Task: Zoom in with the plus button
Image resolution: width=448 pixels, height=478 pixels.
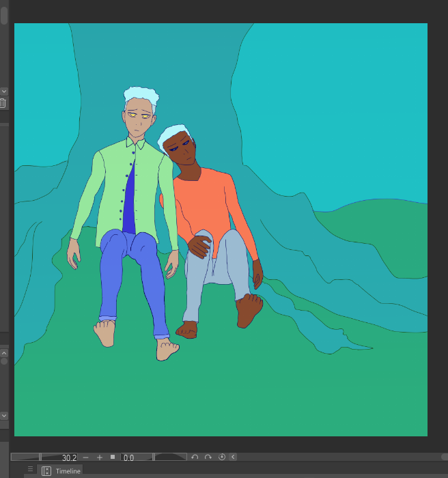Action: coord(100,458)
